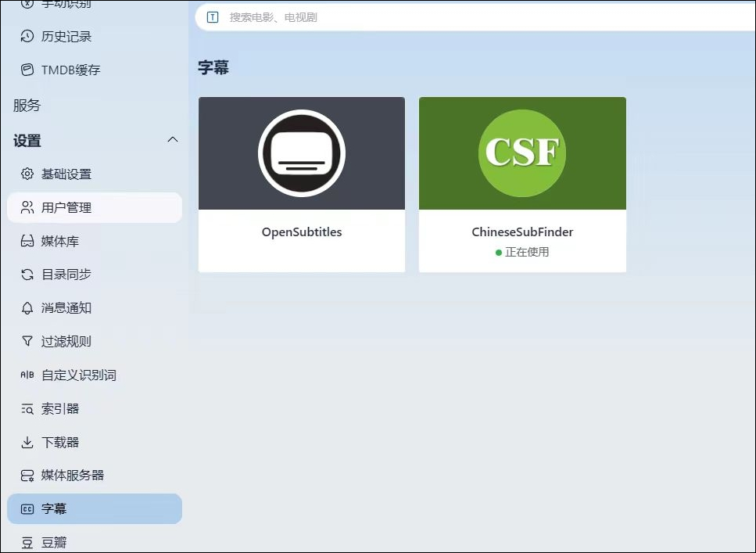Click the TMDB cache icon
756x553 pixels.
pyautogui.click(x=27, y=70)
